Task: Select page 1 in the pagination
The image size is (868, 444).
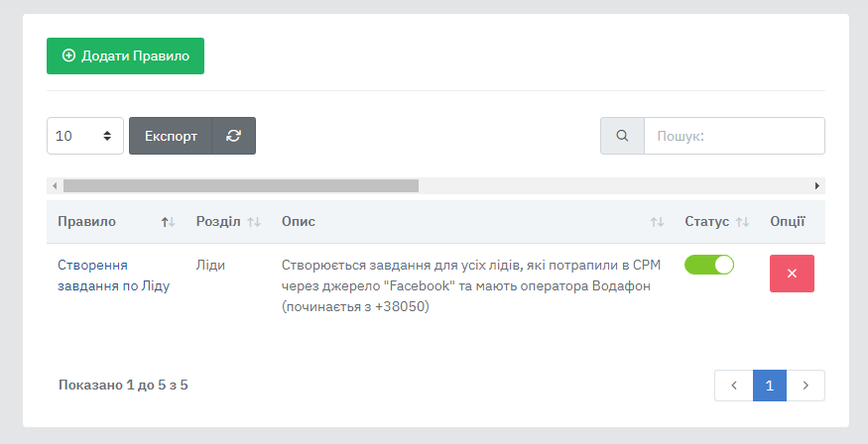Action: pyautogui.click(x=770, y=386)
